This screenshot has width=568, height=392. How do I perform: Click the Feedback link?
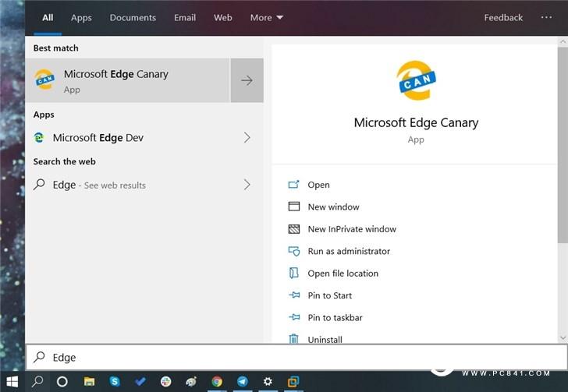[x=503, y=17]
